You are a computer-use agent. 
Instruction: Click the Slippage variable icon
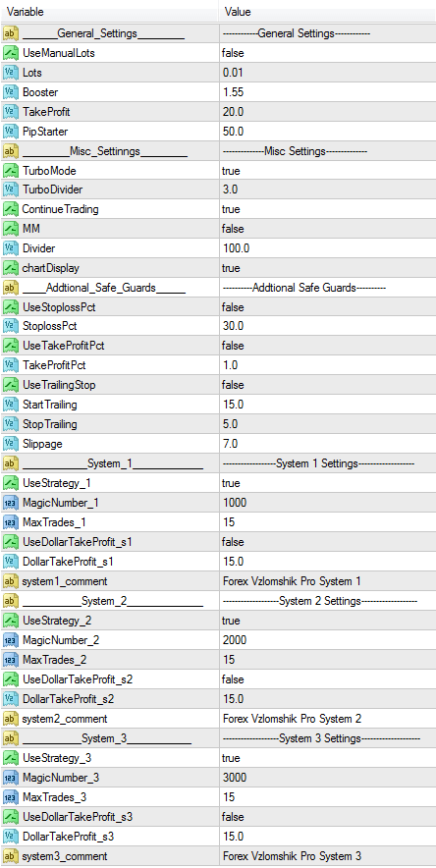click(11, 444)
